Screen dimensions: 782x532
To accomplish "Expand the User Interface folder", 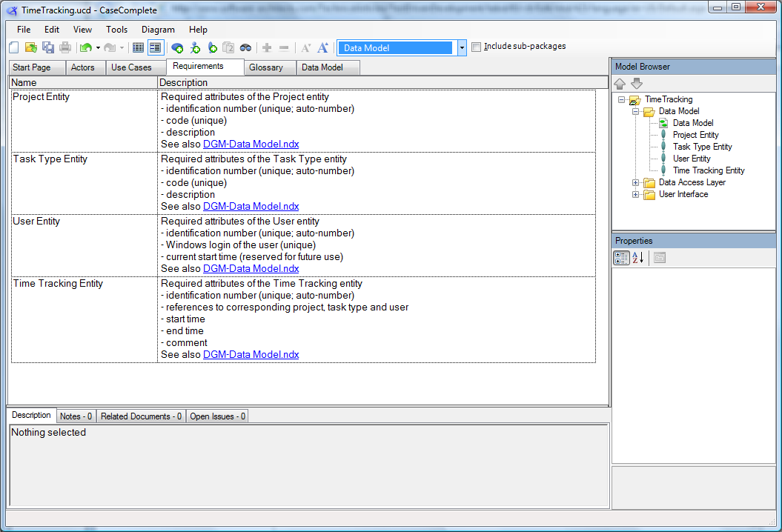I will [635, 195].
